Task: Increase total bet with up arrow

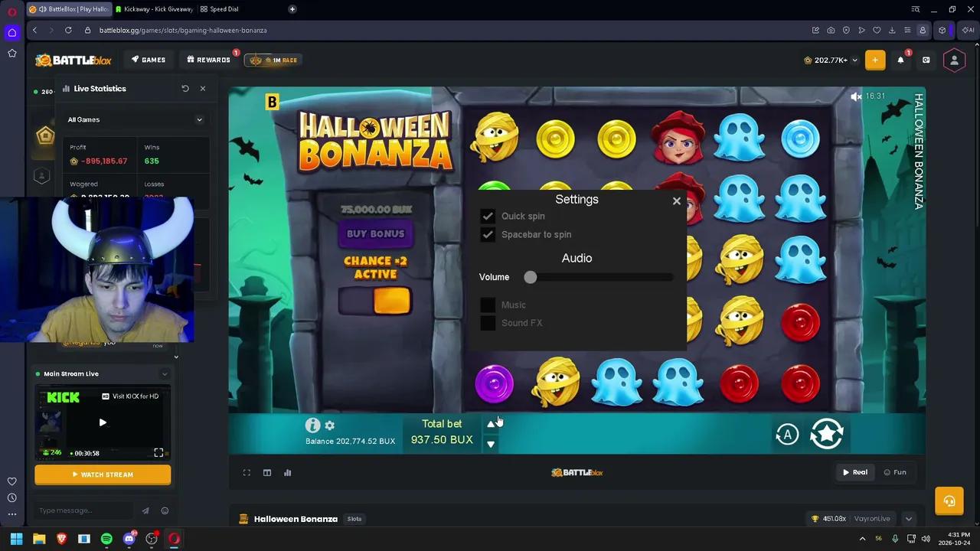Action: (x=491, y=424)
